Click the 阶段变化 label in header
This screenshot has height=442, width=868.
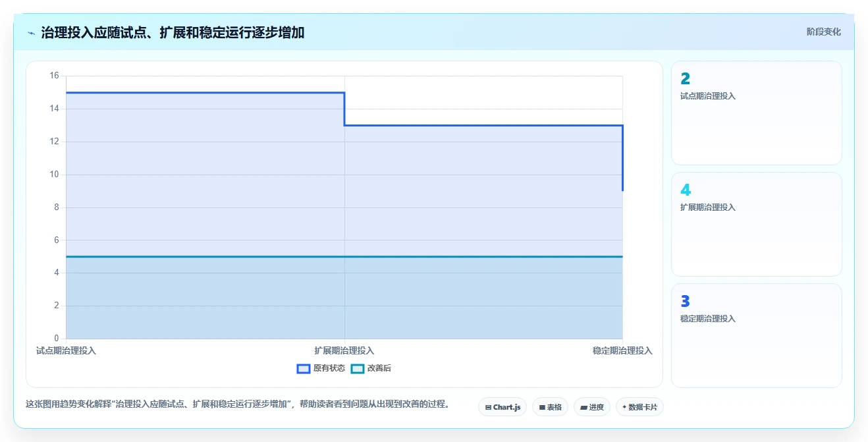coord(823,32)
